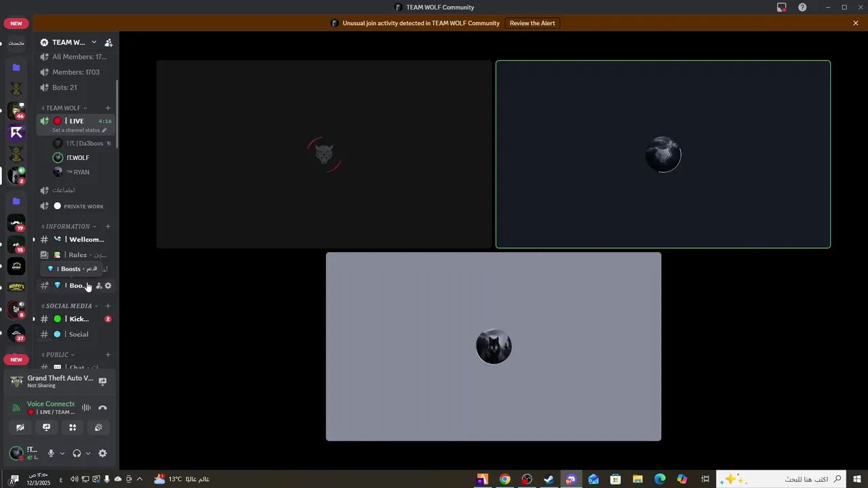Jump to NEW unread servers at bottom

click(x=16, y=359)
